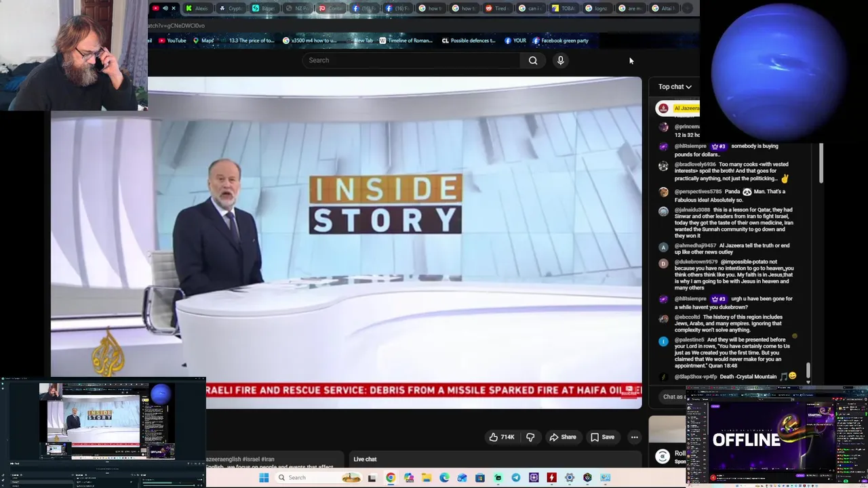868x488 pixels.
Task: Open Telegram from taskbar
Action: [x=516, y=478]
